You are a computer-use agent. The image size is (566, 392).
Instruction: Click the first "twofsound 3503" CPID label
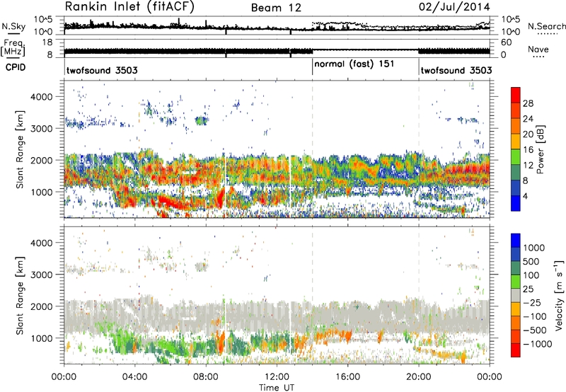pyautogui.click(x=102, y=70)
